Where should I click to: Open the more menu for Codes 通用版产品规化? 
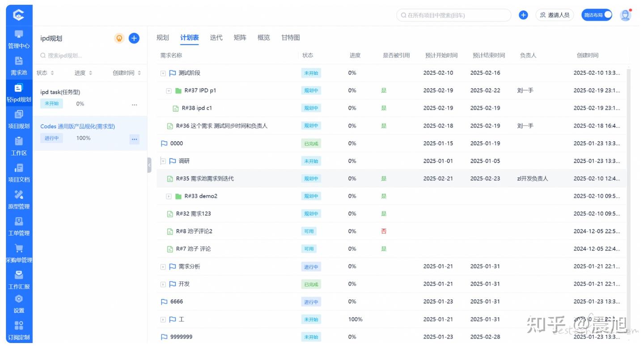[x=134, y=140]
